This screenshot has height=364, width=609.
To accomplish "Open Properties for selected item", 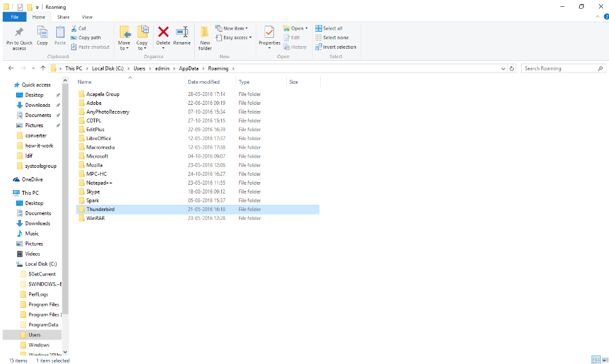I will pos(269,37).
